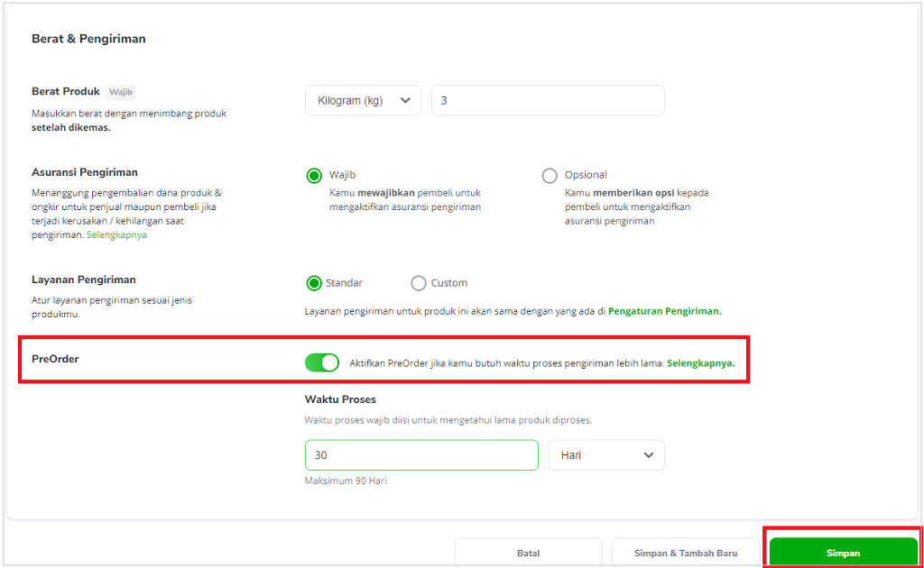The image size is (924, 568).
Task: Click the PreOrder section label
Action: 55,359
